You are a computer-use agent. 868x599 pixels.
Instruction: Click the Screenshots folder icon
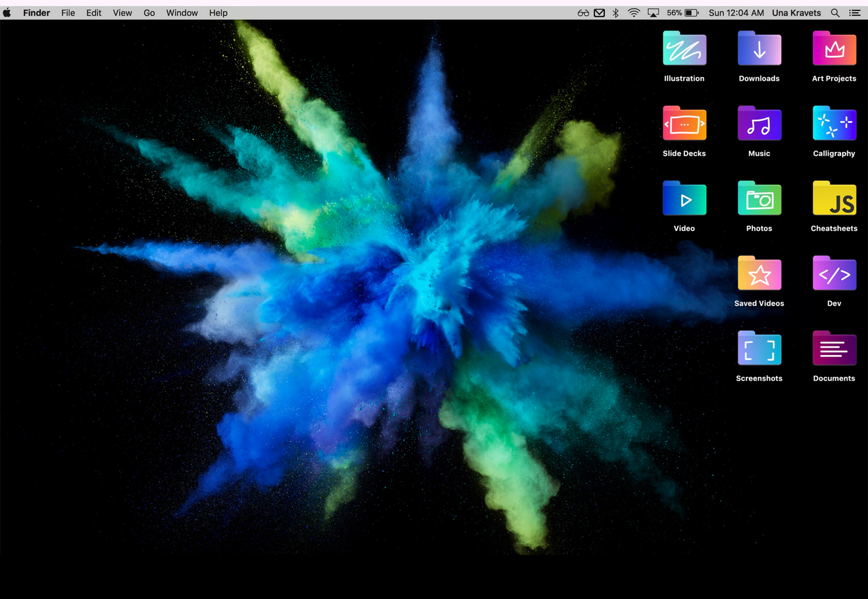coord(759,348)
